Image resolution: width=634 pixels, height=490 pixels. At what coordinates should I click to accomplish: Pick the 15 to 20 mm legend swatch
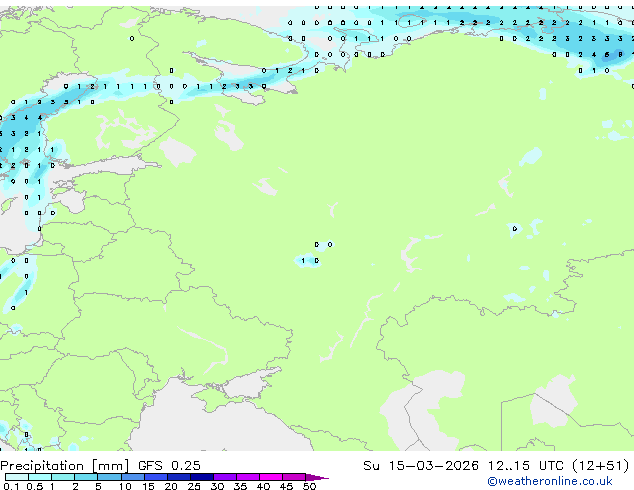(x=156, y=477)
